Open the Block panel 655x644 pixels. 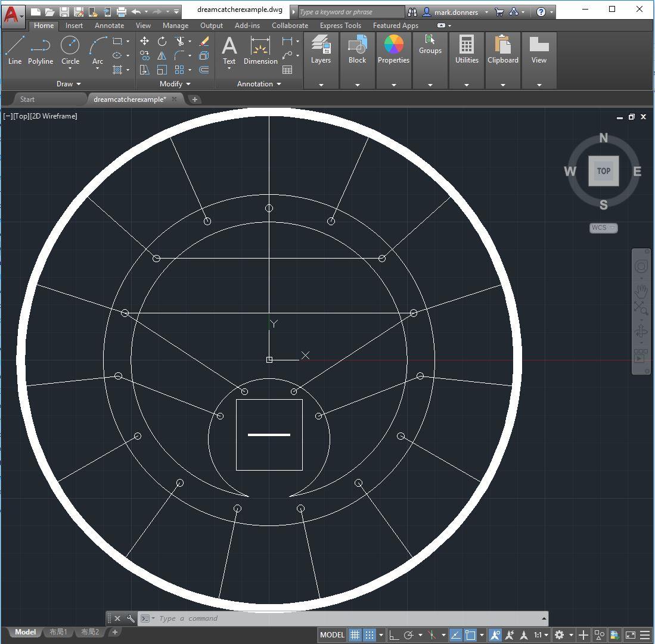tap(358, 49)
